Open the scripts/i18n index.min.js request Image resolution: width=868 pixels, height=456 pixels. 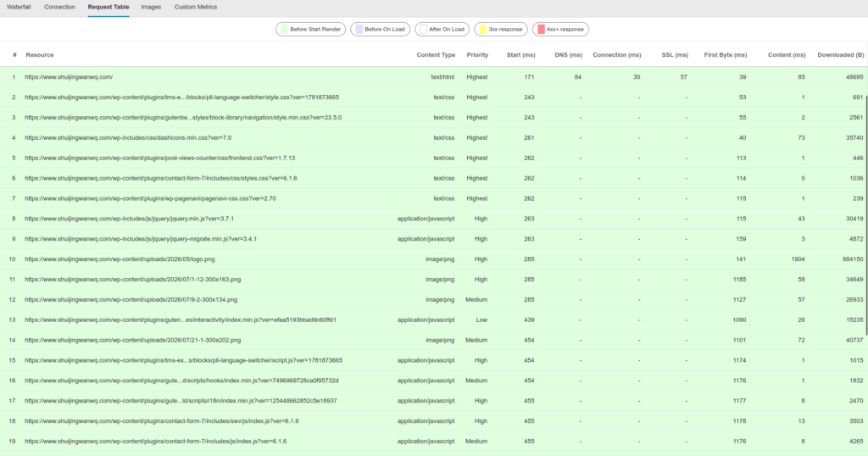(181, 401)
